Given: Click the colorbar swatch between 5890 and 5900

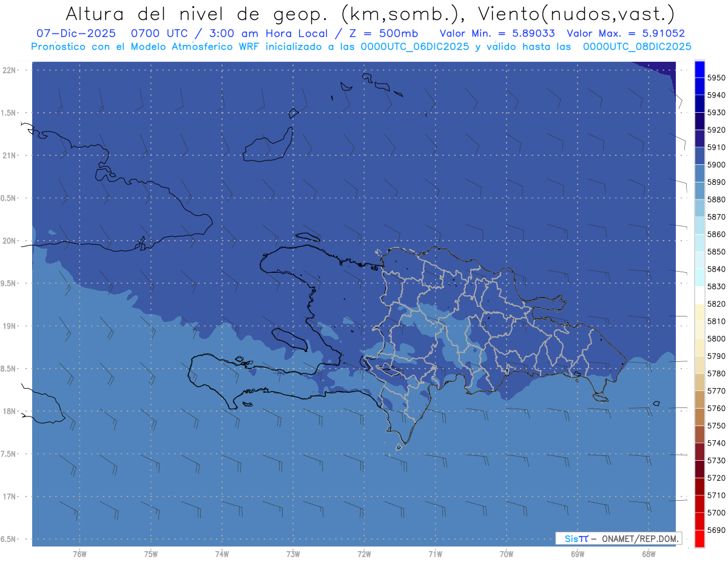Looking at the screenshot, I should pos(699,173).
